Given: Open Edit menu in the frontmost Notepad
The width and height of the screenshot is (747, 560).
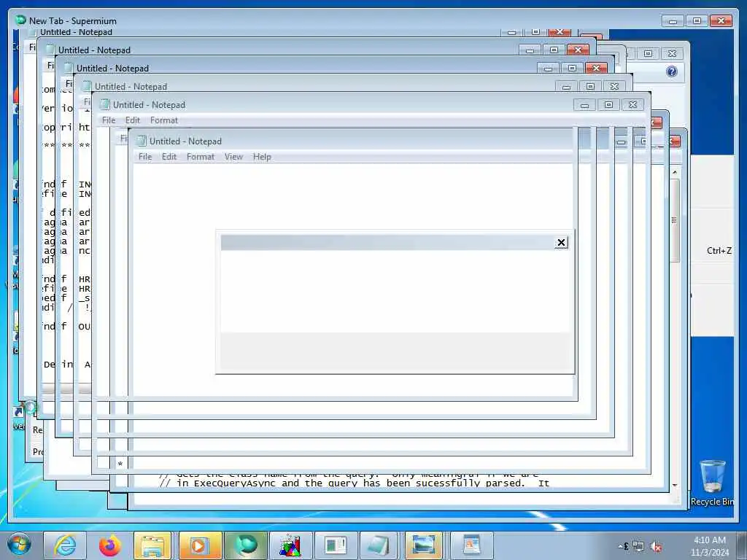Looking at the screenshot, I should 169,157.
